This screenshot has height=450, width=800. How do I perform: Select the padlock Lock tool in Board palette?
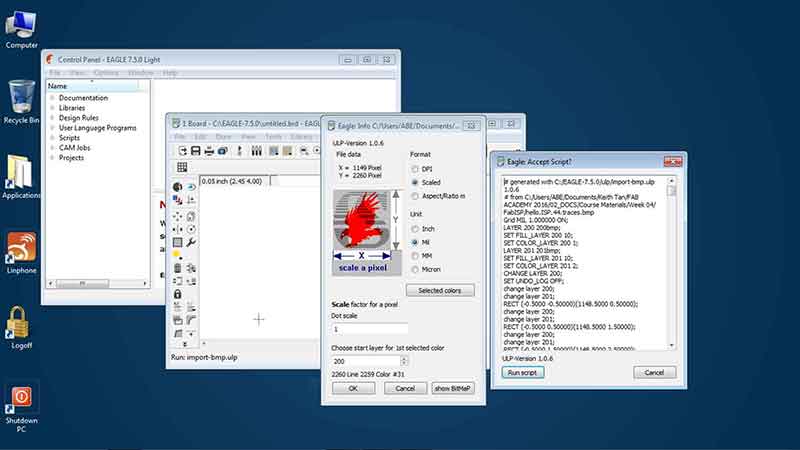(177, 294)
